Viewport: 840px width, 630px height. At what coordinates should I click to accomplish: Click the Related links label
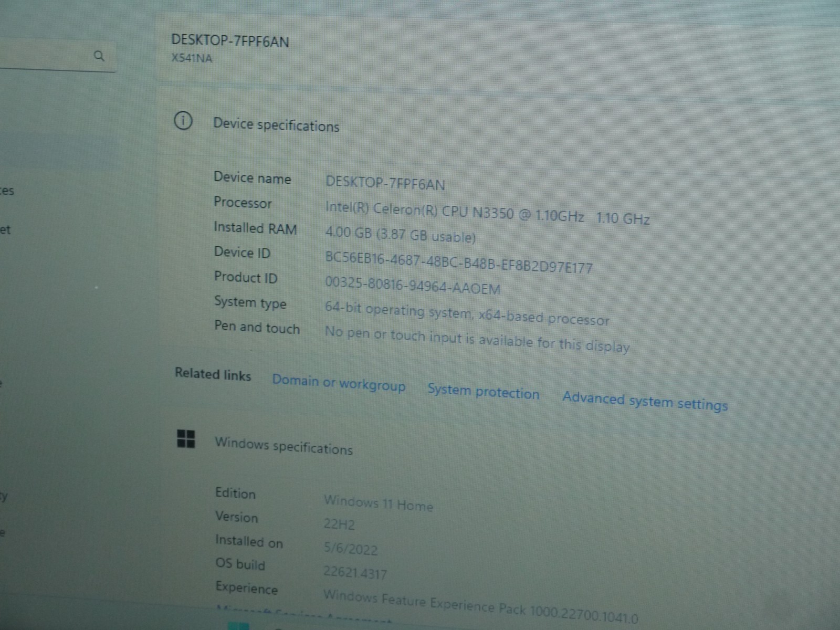[x=213, y=374]
